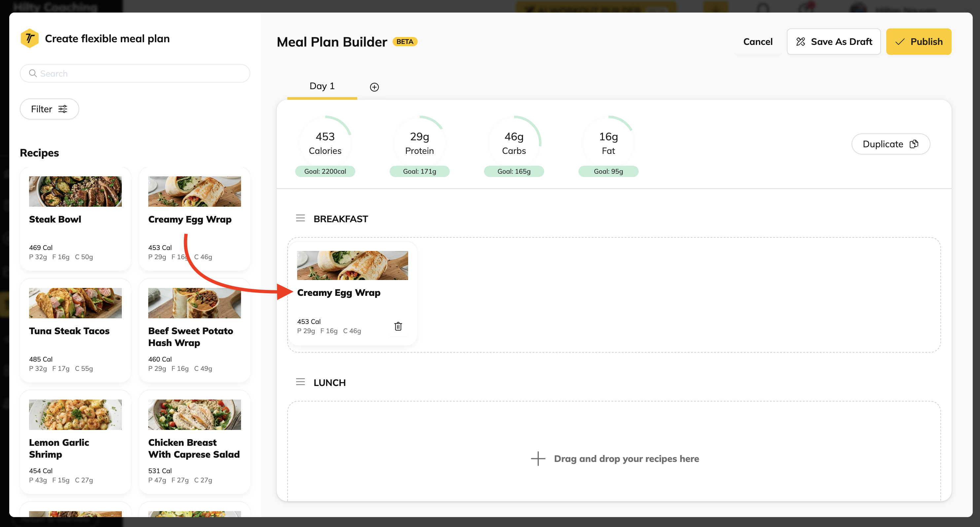Click the Protein goal 171g badge

(x=419, y=172)
